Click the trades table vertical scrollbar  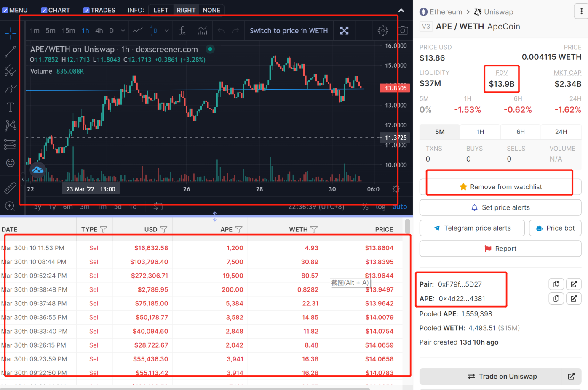coord(407,226)
